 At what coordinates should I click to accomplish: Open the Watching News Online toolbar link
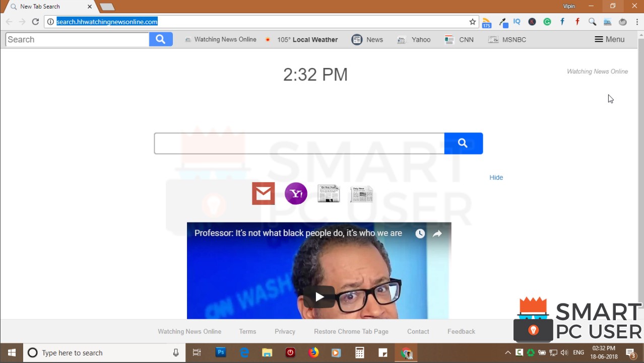220,39
